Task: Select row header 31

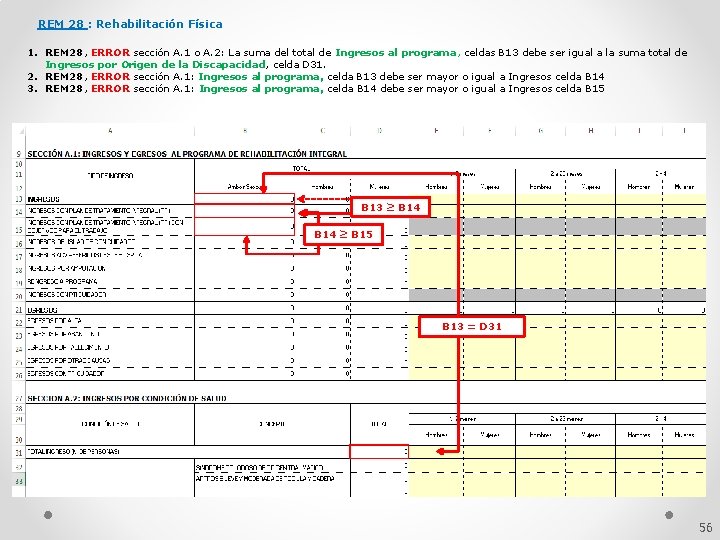Action: 19,452
